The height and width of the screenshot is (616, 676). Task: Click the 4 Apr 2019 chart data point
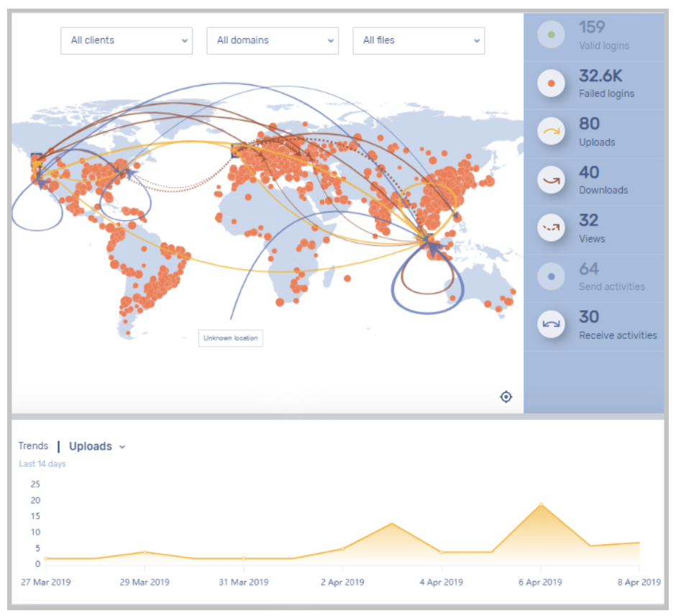coord(442,552)
